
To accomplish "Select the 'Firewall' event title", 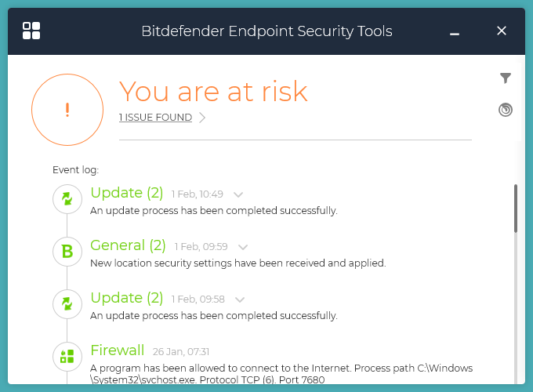I will pyautogui.click(x=118, y=350).
